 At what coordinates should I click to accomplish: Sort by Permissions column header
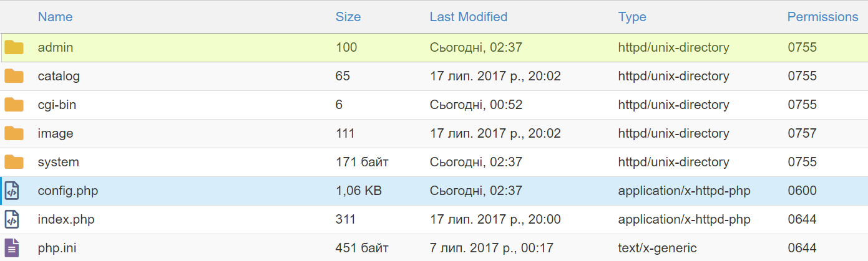pyautogui.click(x=822, y=17)
